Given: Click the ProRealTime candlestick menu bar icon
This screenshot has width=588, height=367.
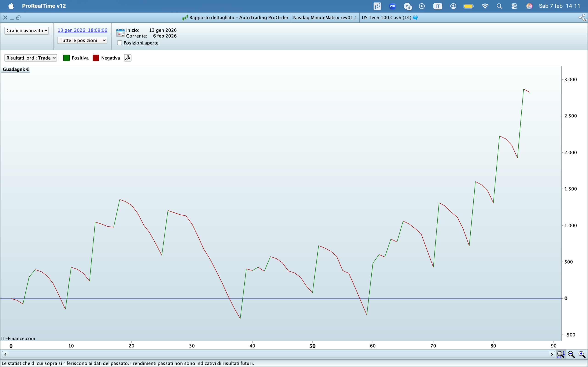Looking at the screenshot, I should (377, 6).
